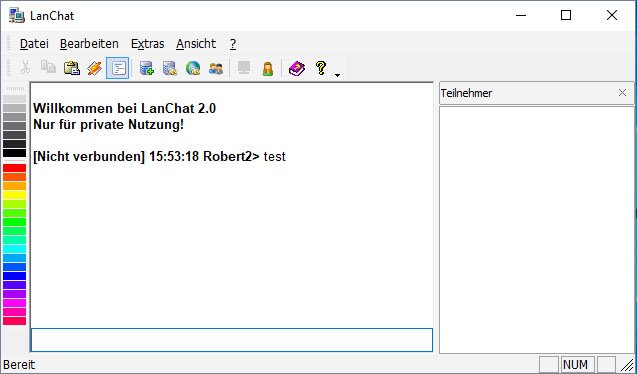Click the LanChat app icon in title bar
The image size is (637, 374).
click(17, 16)
